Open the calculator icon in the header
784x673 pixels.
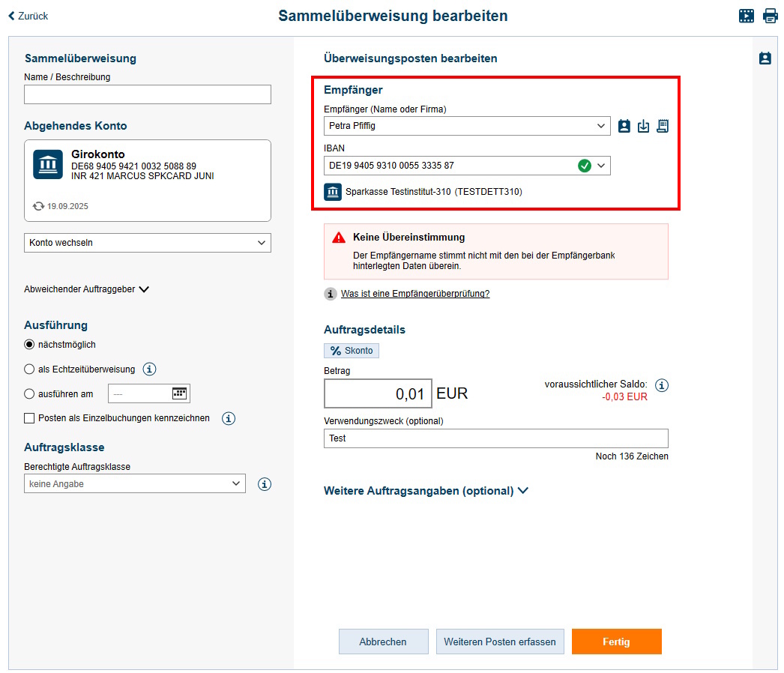click(747, 15)
